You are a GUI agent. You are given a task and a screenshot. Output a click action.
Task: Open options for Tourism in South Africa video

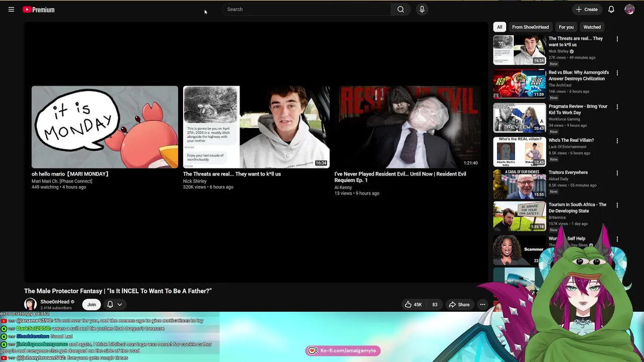[617, 205]
